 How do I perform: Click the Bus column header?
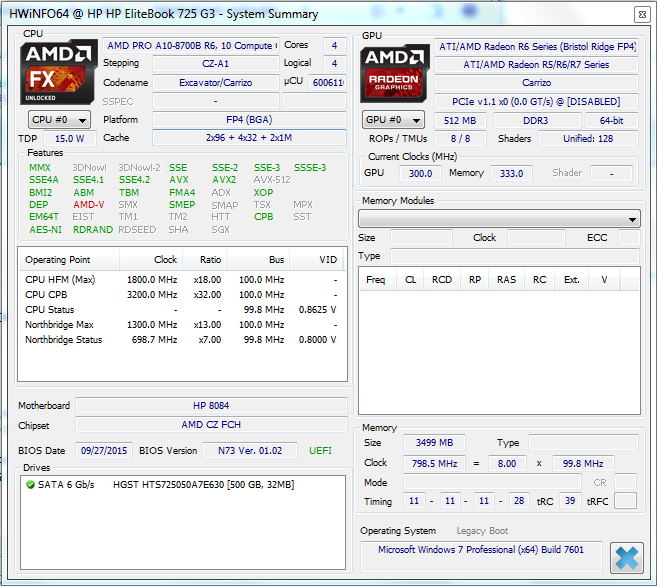pyautogui.click(x=258, y=260)
